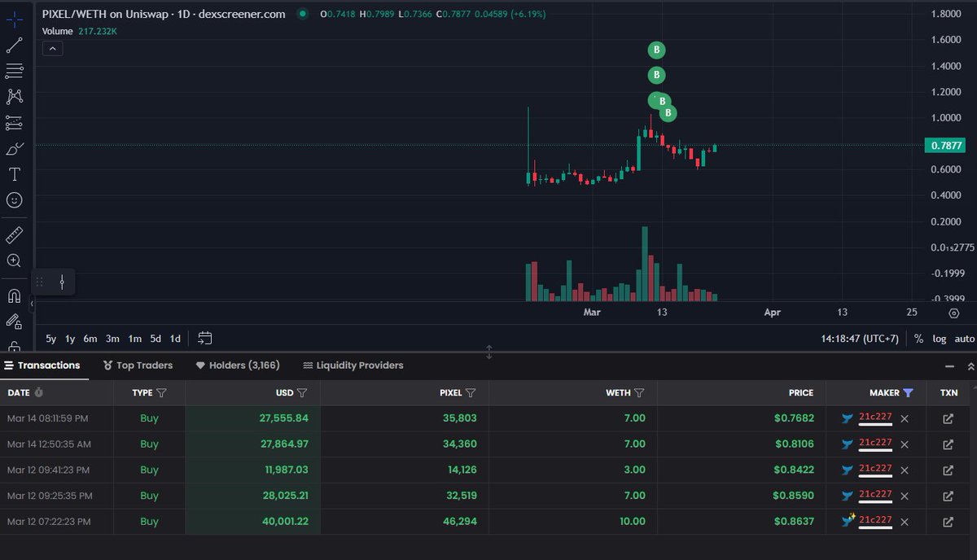Toggle auto scale on price axis

[x=964, y=338]
